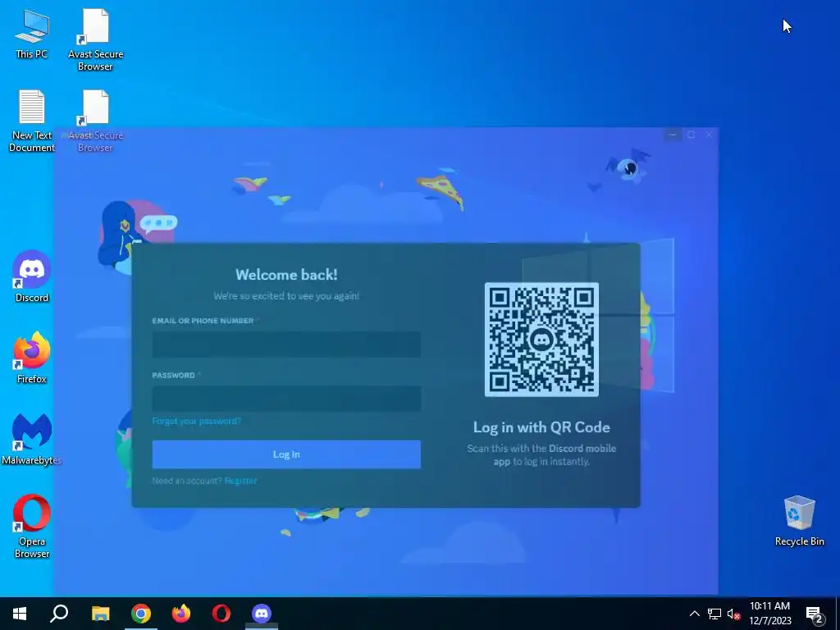Open the Windows Start menu
Image resolution: width=840 pixels, height=630 pixels.
click(x=20, y=614)
